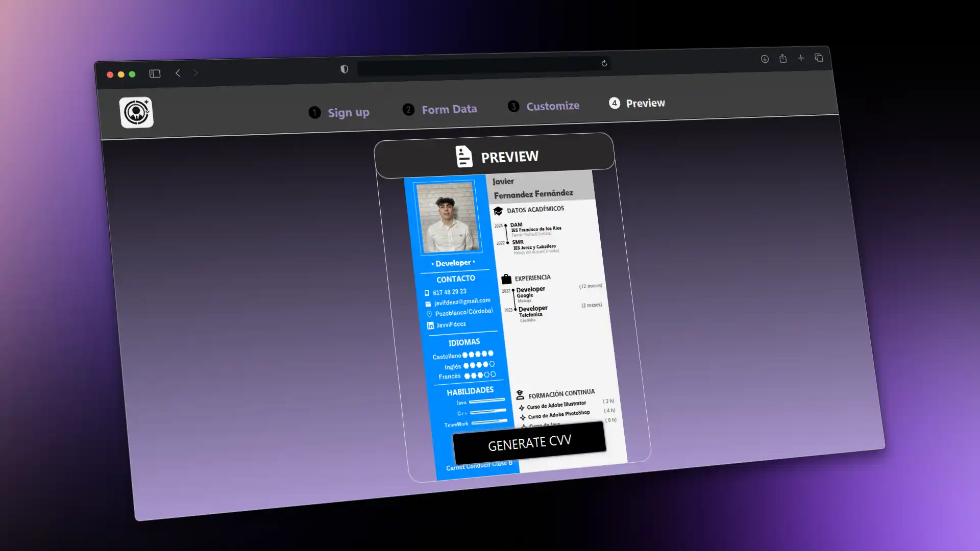Open a new tab with plus icon

801,58
